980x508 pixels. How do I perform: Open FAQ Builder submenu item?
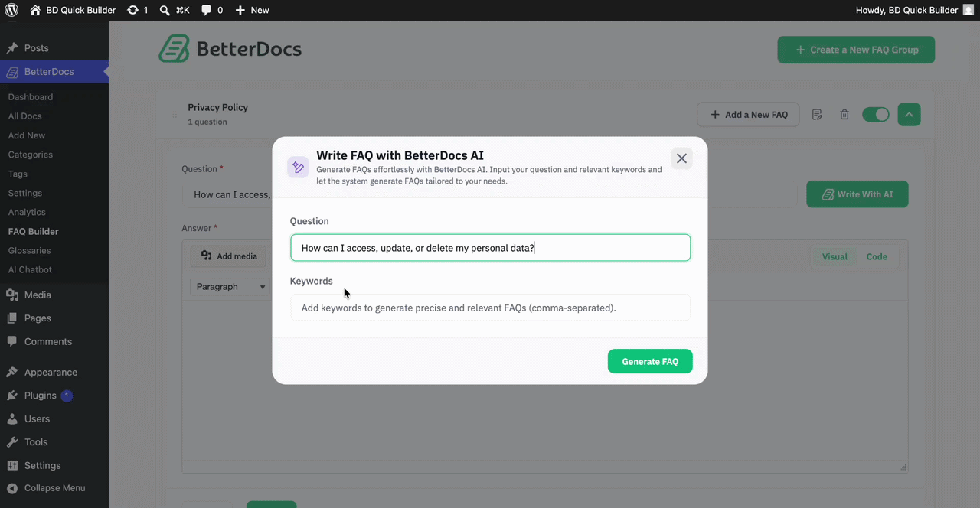coord(34,231)
